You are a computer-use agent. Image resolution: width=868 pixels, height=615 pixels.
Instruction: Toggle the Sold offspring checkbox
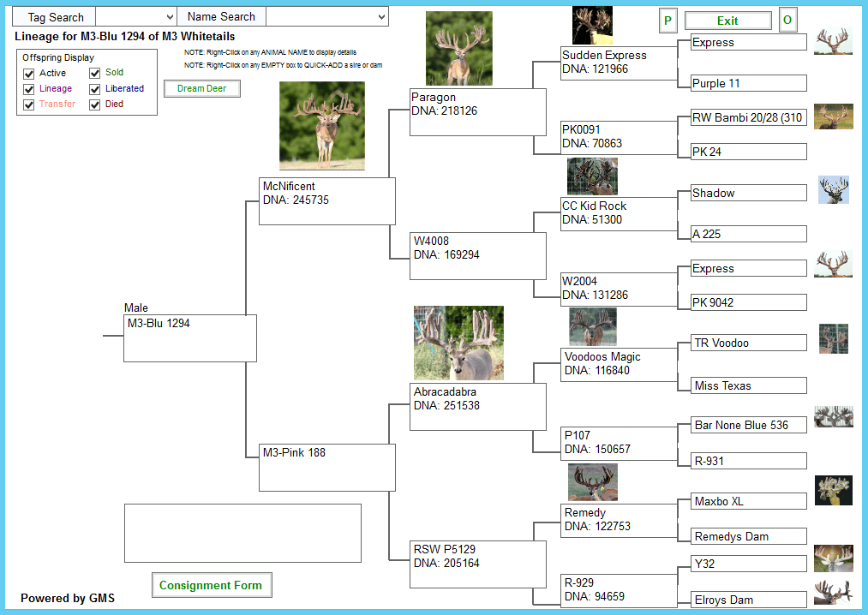[x=95, y=74]
